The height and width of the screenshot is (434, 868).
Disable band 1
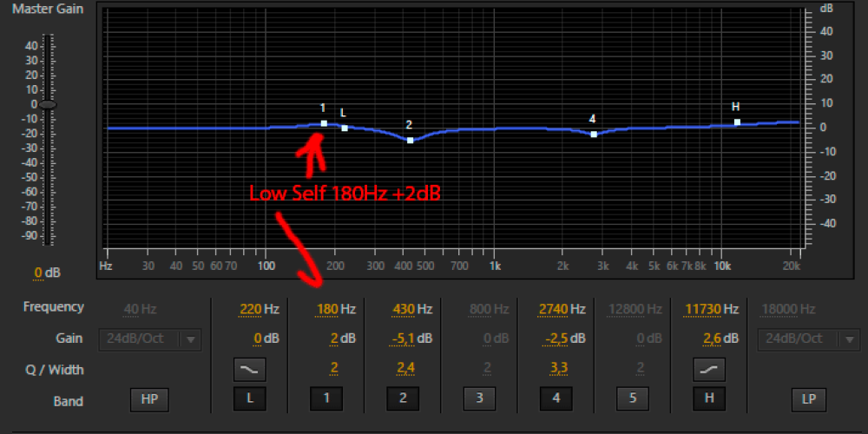coord(326,400)
